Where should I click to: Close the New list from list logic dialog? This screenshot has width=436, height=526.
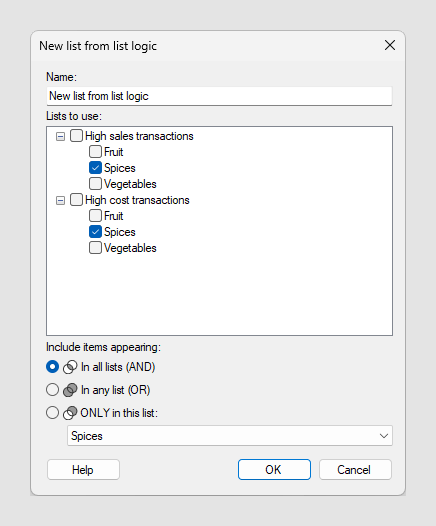390,45
